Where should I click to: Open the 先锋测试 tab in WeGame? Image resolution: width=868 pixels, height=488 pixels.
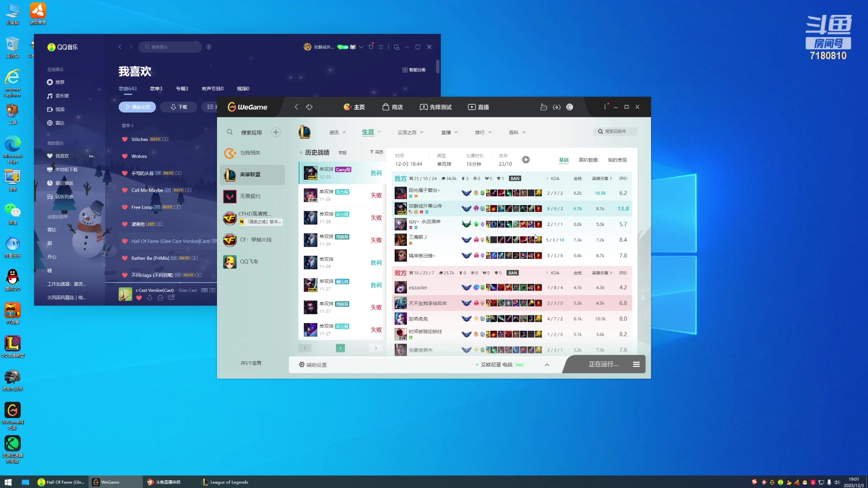click(x=436, y=107)
